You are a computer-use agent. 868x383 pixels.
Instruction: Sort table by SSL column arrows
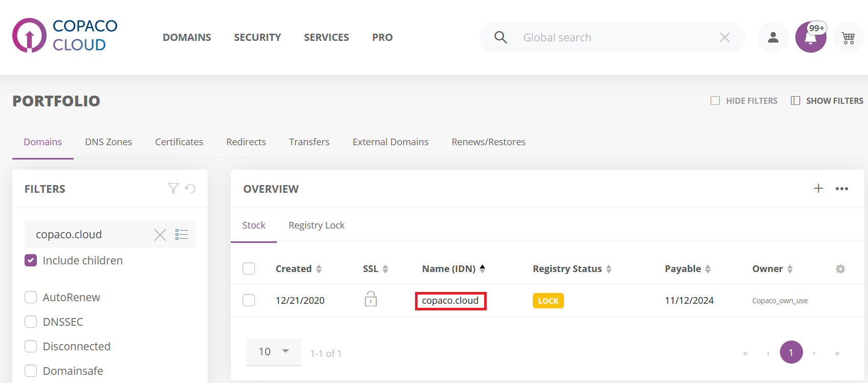(x=385, y=269)
